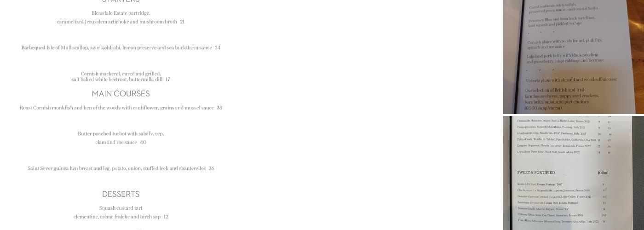Click the MAIN COURSES heading
644x230 pixels.
121,93
